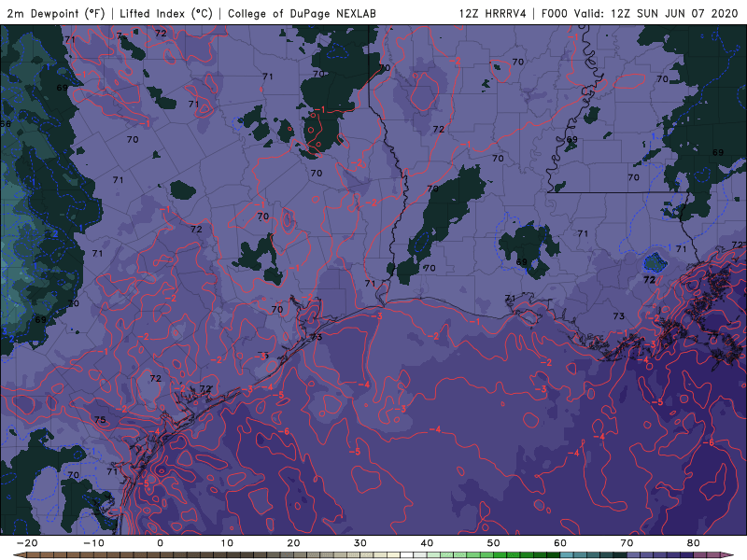Click the "F000 Valid: 12Z SUN JUN 07 2020" text
The height and width of the screenshot is (560, 747).
[640, 13]
